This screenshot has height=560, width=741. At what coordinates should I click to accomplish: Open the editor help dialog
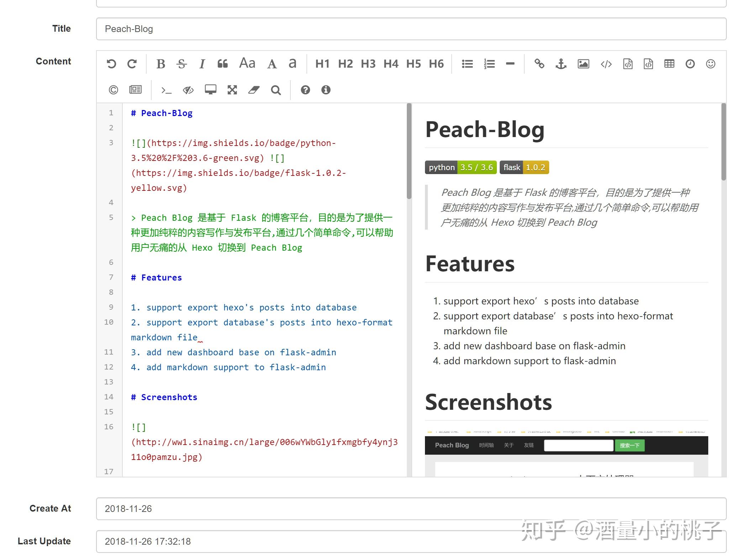(x=305, y=90)
